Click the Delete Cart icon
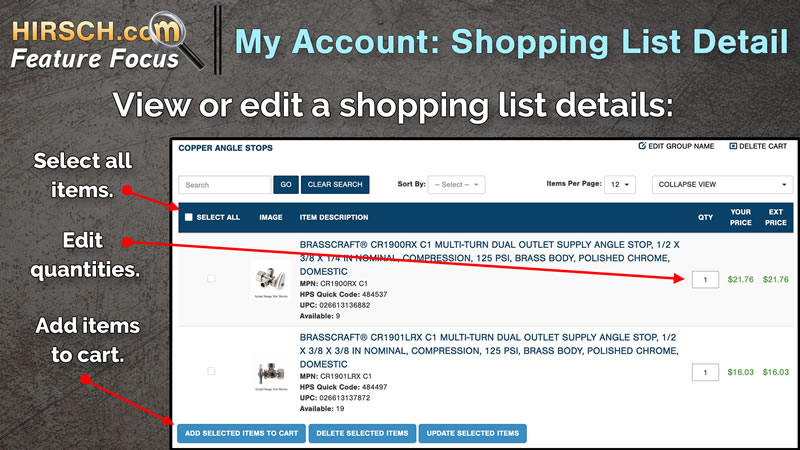This screenshot has width=800, height=450. (733, 146)
